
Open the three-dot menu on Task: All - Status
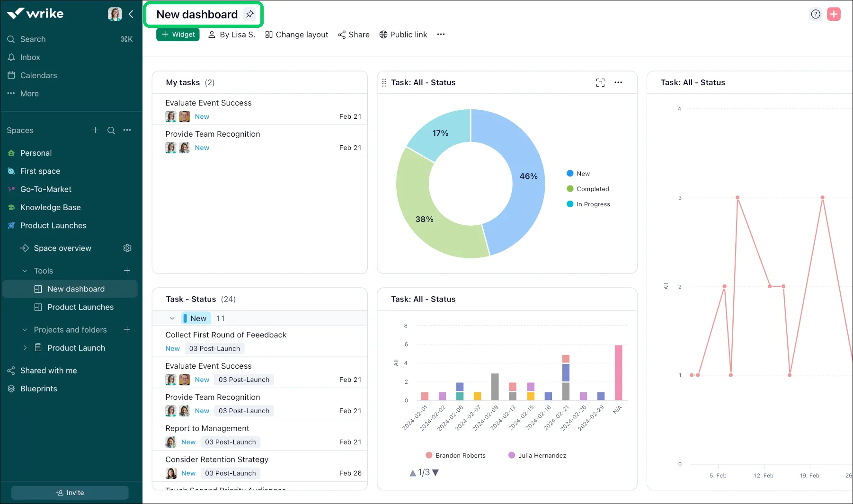pos(618,82)
